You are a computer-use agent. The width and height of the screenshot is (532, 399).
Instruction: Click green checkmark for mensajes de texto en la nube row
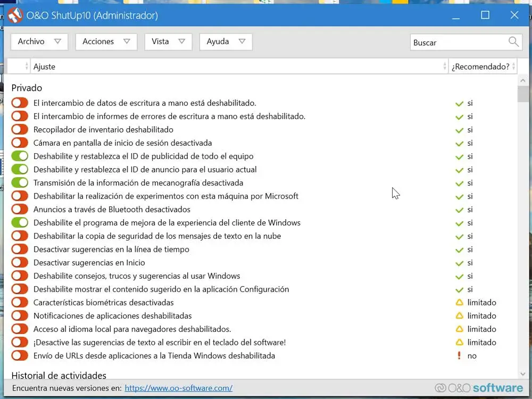(460, 237)
